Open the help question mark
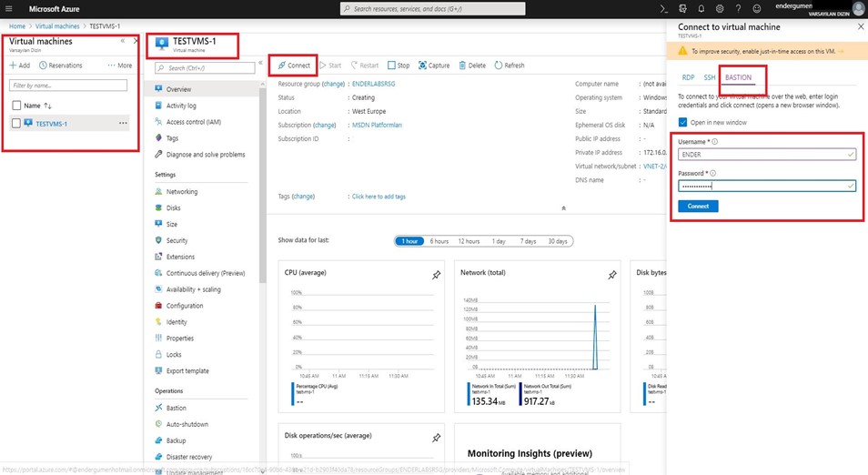 coord(738,9)
